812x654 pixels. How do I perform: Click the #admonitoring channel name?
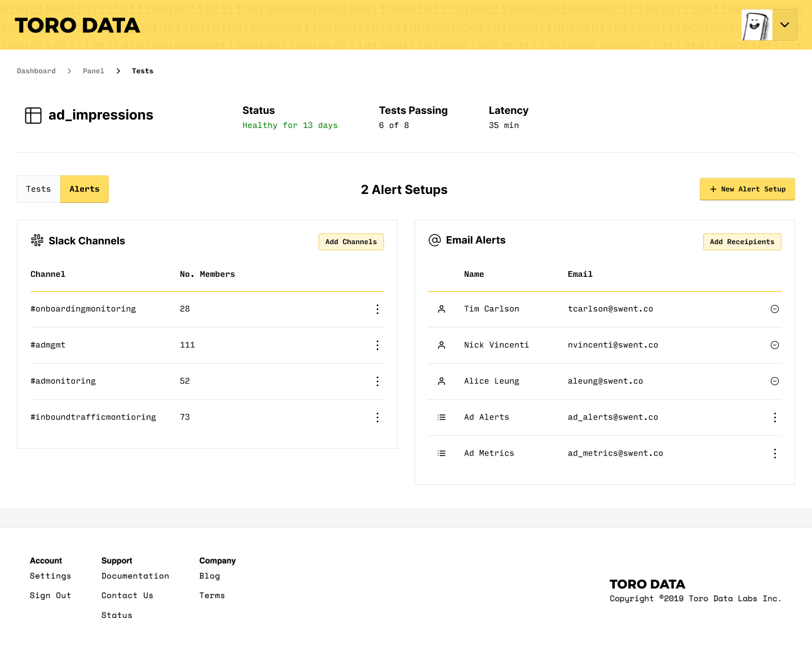pos(63,381)
